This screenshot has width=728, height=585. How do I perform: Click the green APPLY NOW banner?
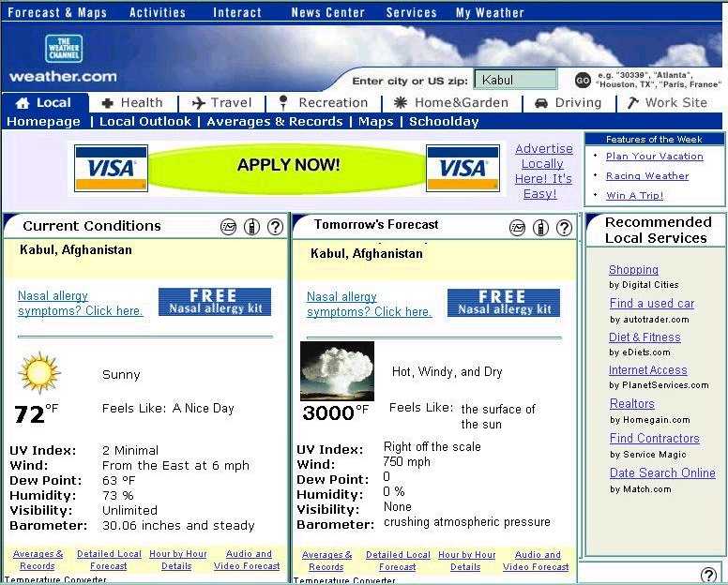click(288, 166)
